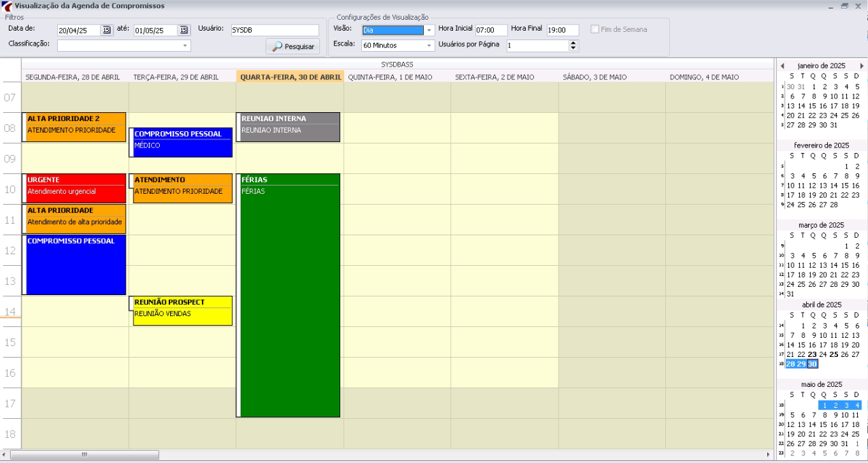Select the blue COMPROMISSO PESSOAL on Monday

click(76, 265)
